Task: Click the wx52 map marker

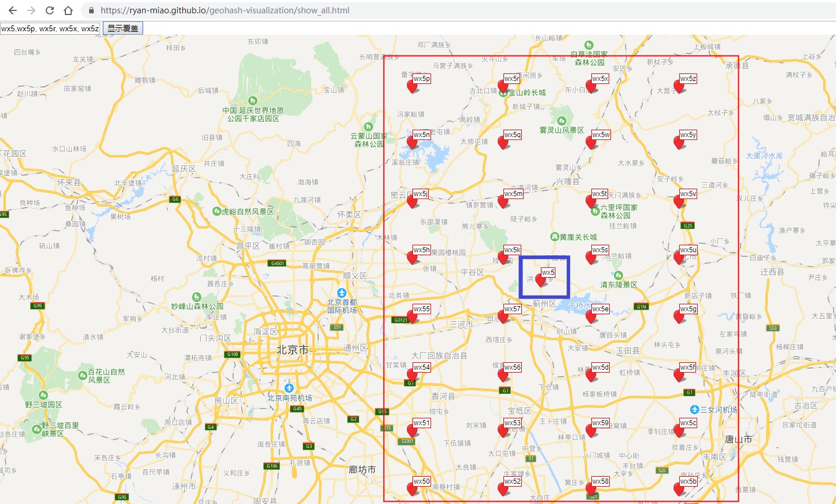Action: tap(503, 490)
